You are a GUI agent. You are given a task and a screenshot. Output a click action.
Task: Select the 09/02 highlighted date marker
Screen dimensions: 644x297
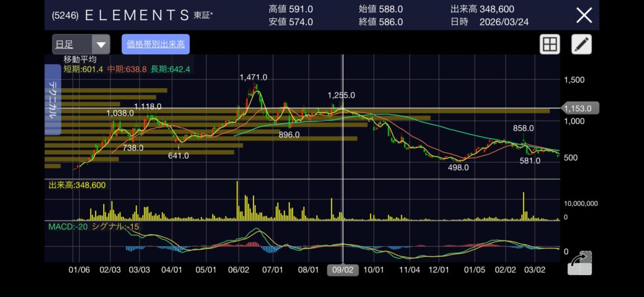point(343,269)
